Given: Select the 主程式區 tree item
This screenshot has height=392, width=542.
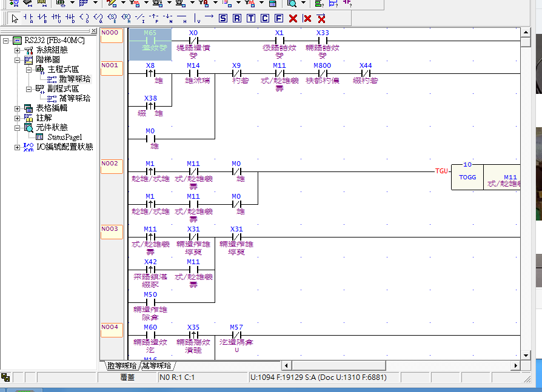Looking at the screenshot, I should (63, 70).
